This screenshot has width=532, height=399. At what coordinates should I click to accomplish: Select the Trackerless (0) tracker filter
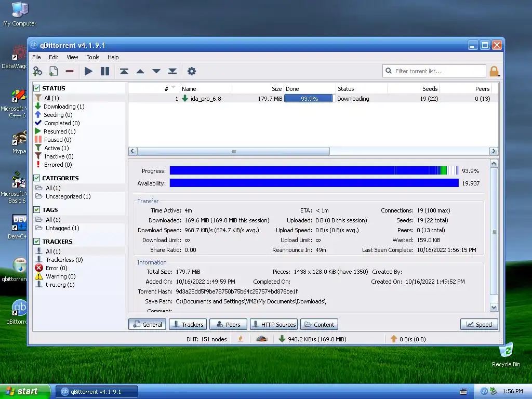pyautogui.click(x=64, y=260)
